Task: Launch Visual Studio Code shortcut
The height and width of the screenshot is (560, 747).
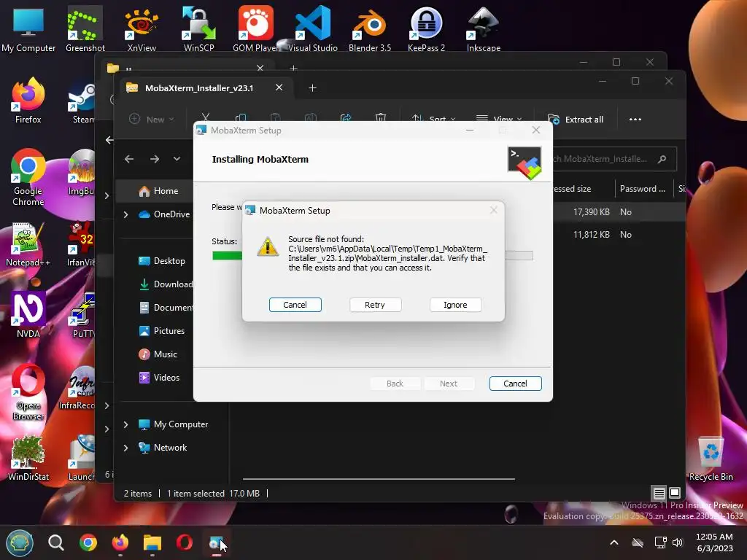Action: (x=312, y=29)
